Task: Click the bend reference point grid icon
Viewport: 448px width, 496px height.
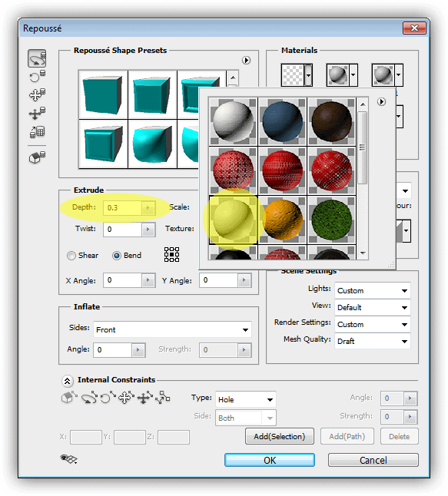Action: 171,255
